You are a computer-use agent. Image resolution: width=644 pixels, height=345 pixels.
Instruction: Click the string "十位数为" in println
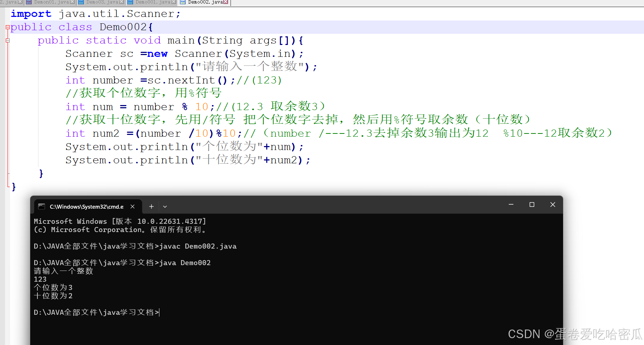(x=229, y=160)
